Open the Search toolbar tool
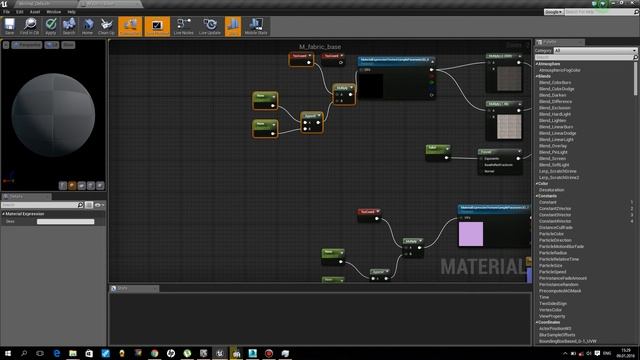The height and width of the screenshot is (360, 640). (x=69, y=26)
